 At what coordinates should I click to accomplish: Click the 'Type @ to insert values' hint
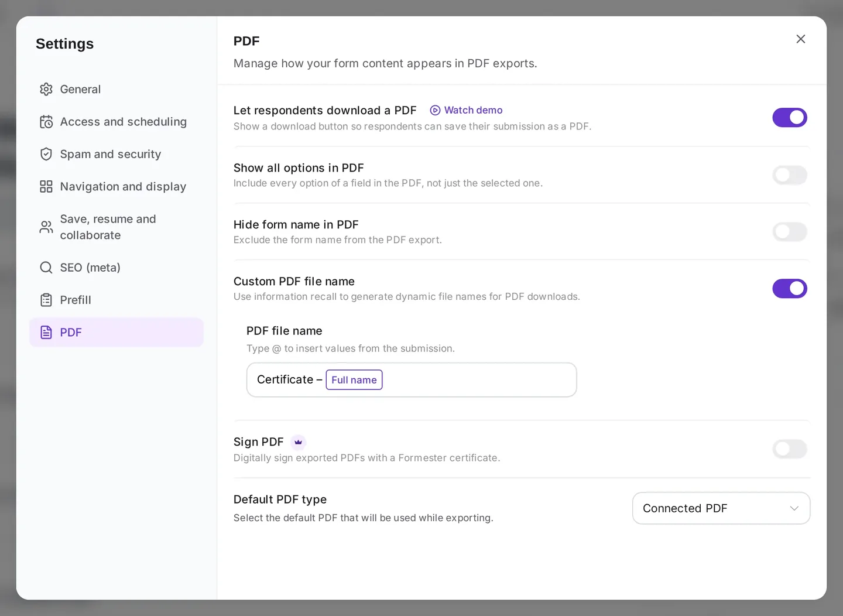click(x=351, y=348)
